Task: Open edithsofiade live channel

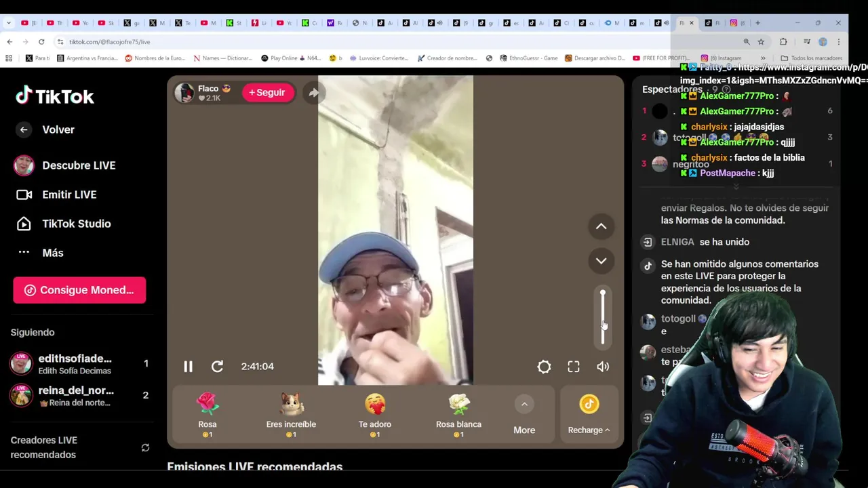Action: click(80, 364)
